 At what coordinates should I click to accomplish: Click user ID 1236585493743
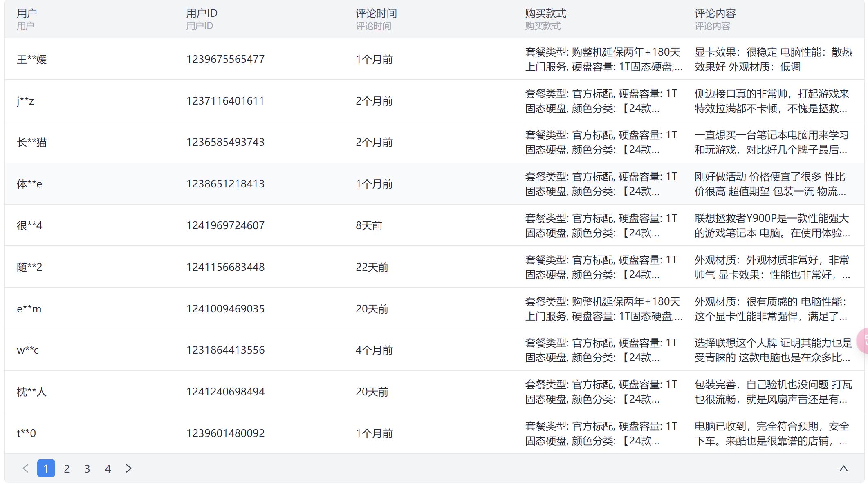click(226, 142)
